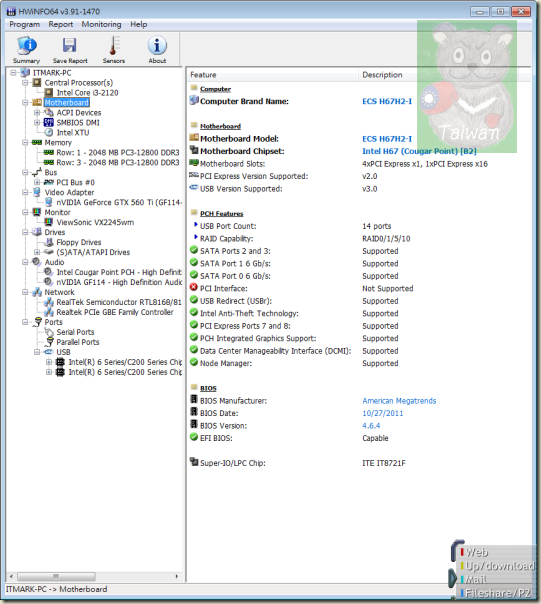Expand the (S)ATA/ATAPI Drives node
Screen dimensions: 541x604
(37, 252)
